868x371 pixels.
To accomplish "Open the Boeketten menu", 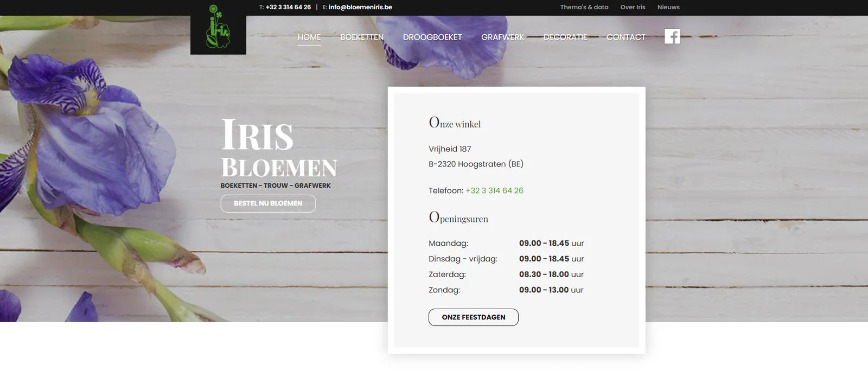I will coord(362,37).
